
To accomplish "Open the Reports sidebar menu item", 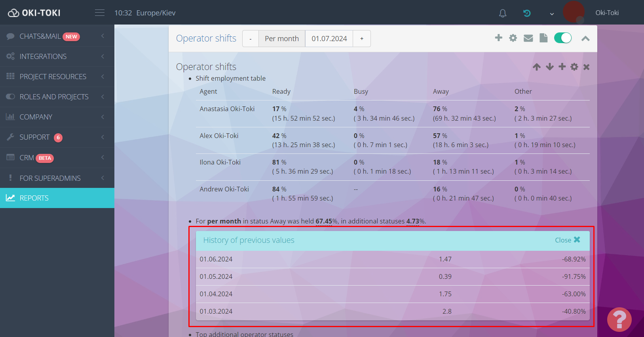I will pos(57,198).
